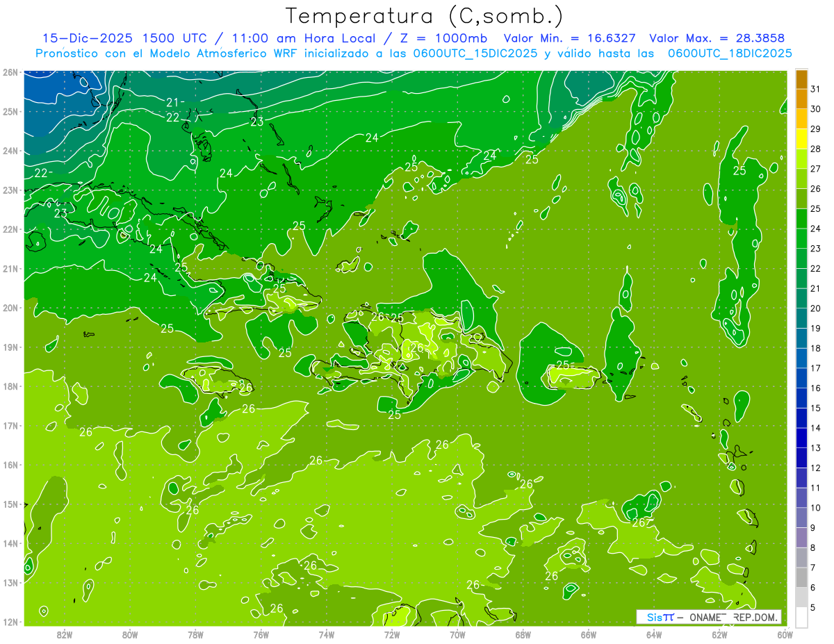Click the 66W longitude axis label
Viewport: 834px width, 644px height.
589,634
